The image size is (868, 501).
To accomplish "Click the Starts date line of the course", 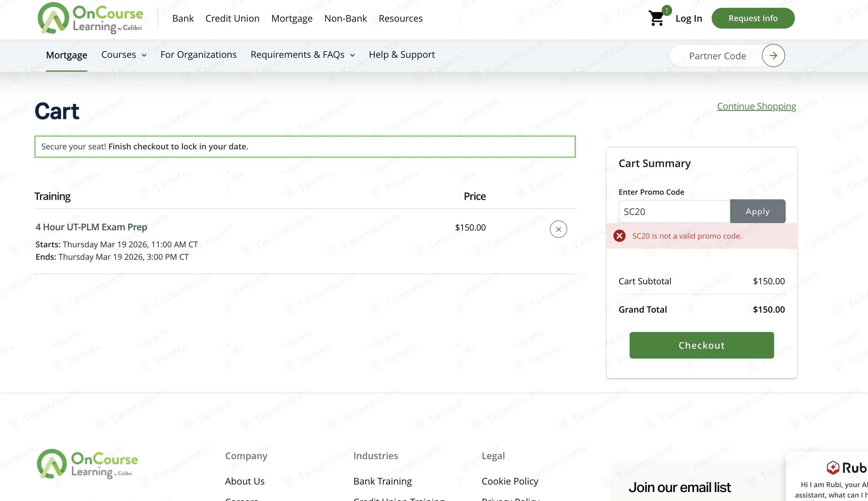I will point(117,244).
